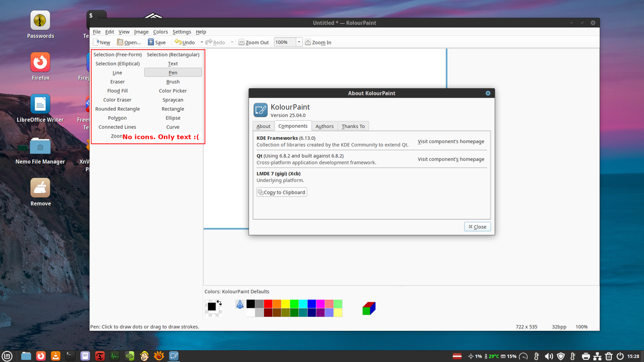Click the transparent color pyramid icon
644x362 pixels.
pyautogui.click(x=240, y=304)
